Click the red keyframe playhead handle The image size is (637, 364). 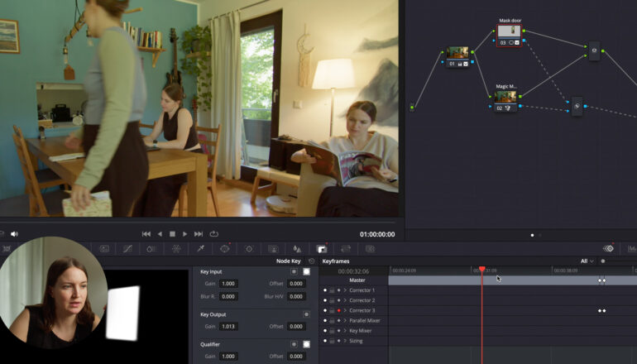click(x=481, y=269)
